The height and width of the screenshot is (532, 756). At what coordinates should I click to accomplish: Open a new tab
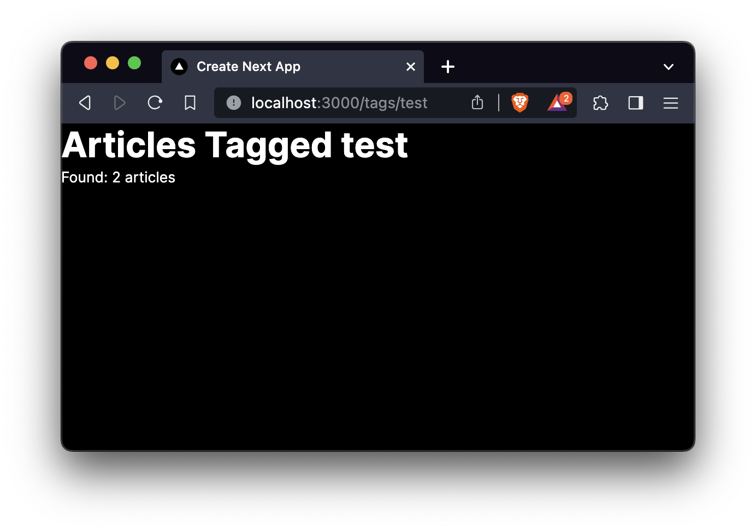[448, 67]
